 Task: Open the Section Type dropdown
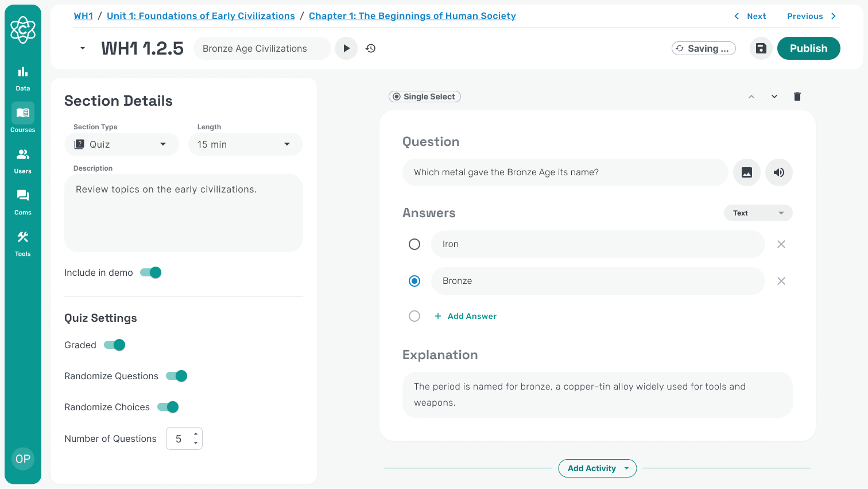pos(122,144)
